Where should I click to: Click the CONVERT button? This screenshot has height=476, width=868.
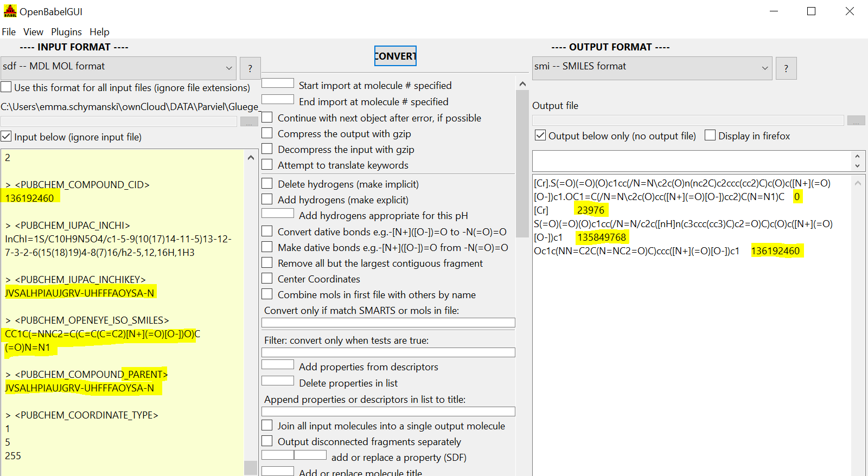pos(395,56)
